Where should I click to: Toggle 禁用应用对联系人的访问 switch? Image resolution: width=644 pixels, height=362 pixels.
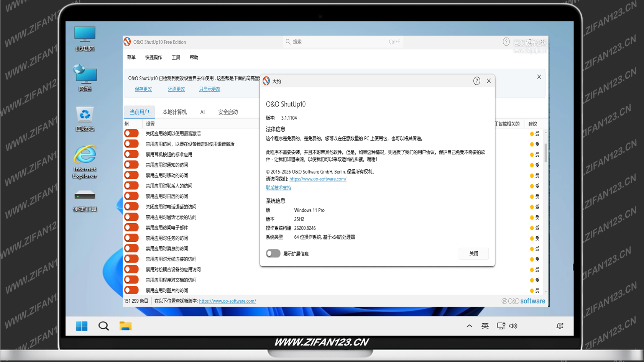[131, 186]
